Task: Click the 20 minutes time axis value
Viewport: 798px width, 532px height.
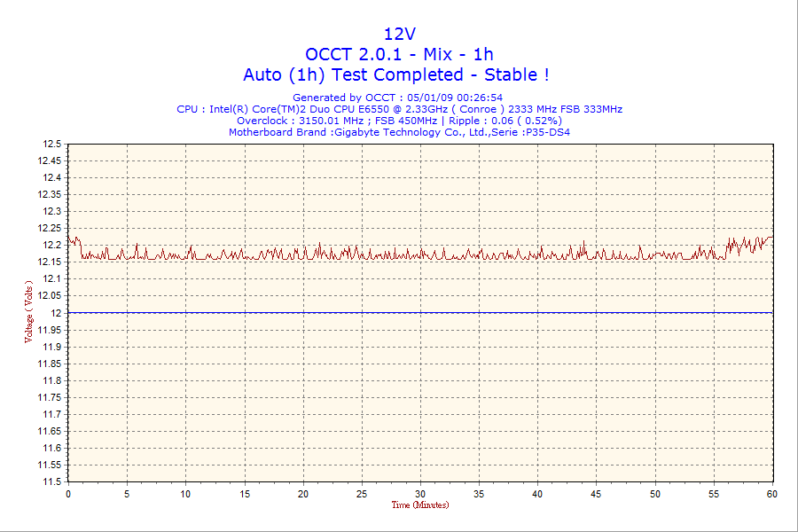Action: (x=303, y=494)
